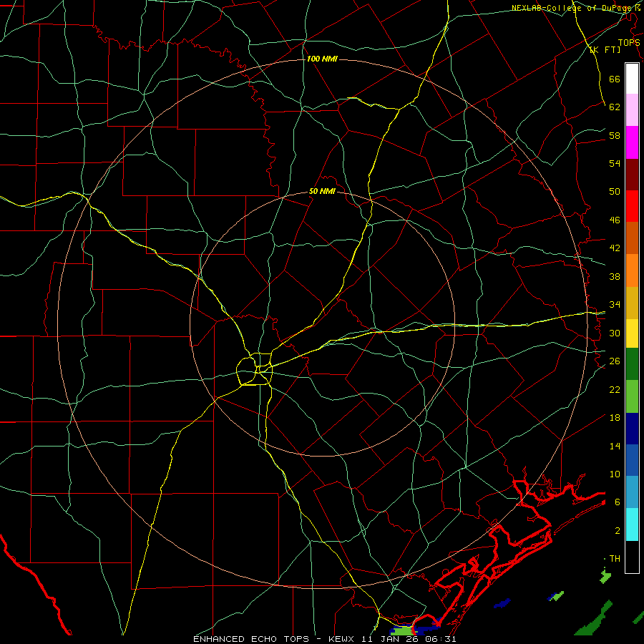This screenshot has height=644, width=644.
Task: Pick the dark orange swatch near 42
Action: (x=632, y=238)
